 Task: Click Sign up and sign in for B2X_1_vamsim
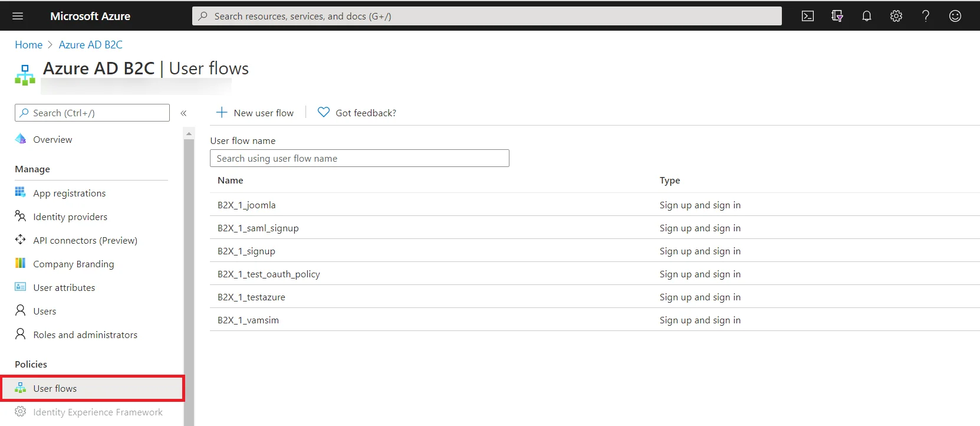[700, 320]
